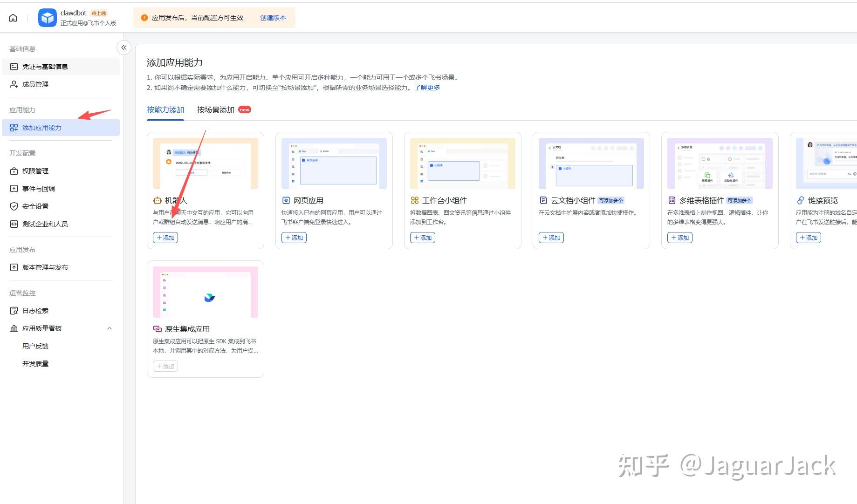Click the 添加应用能力 page heading

click(x=175, y=62)
